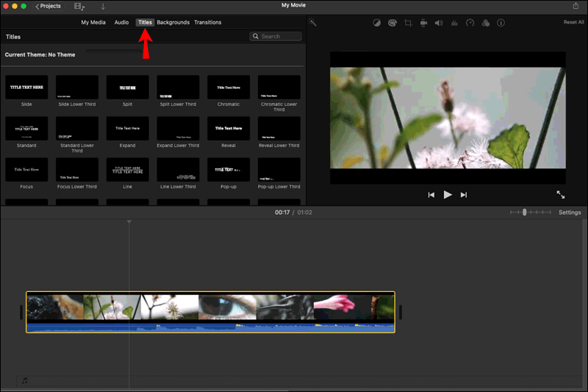Adjust the timeline zoom slider

point(524,213)
